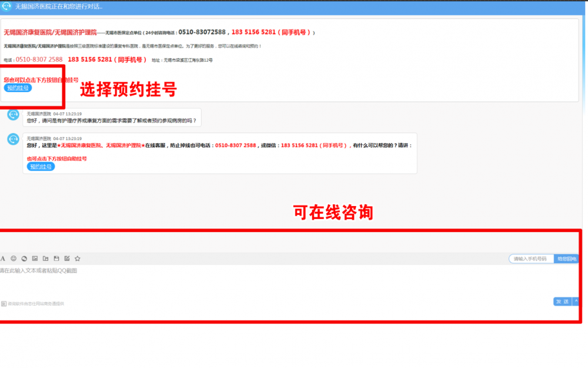The image size is (588, 368).
Task: Click the 给您回电 callback button
Action: coord(566,258)
